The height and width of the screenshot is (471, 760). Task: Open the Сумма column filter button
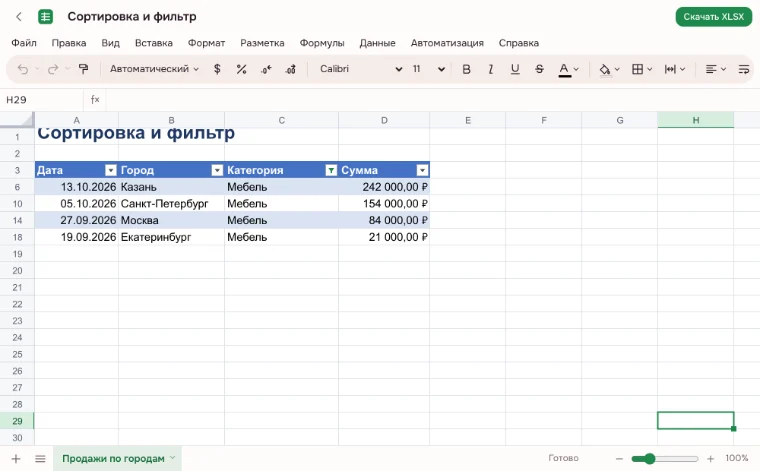422,170
